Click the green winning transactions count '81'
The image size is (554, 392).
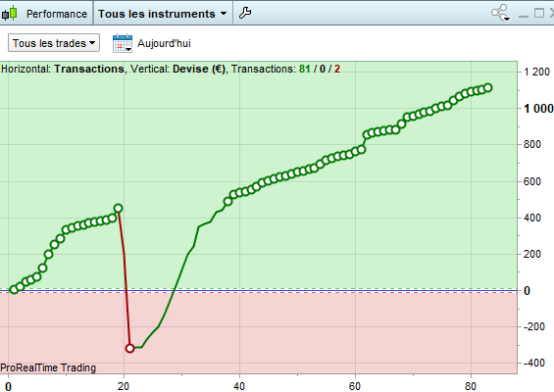coord(305,69)
